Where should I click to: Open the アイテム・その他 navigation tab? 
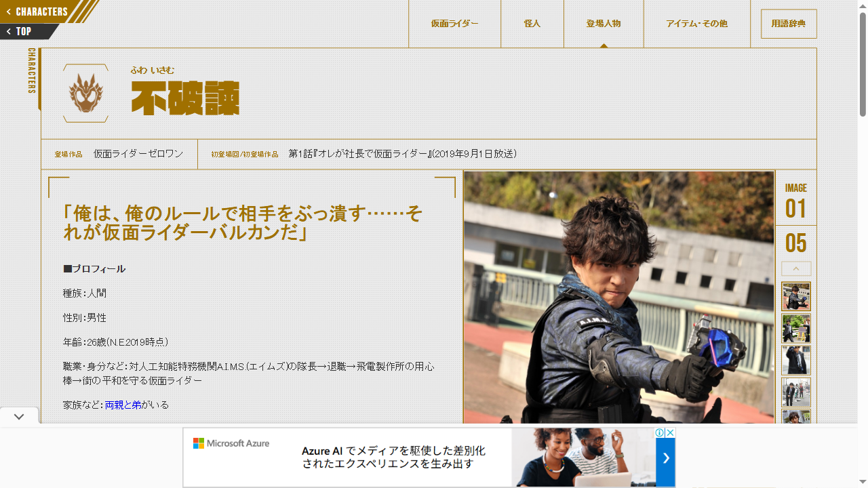pos(696,24)
